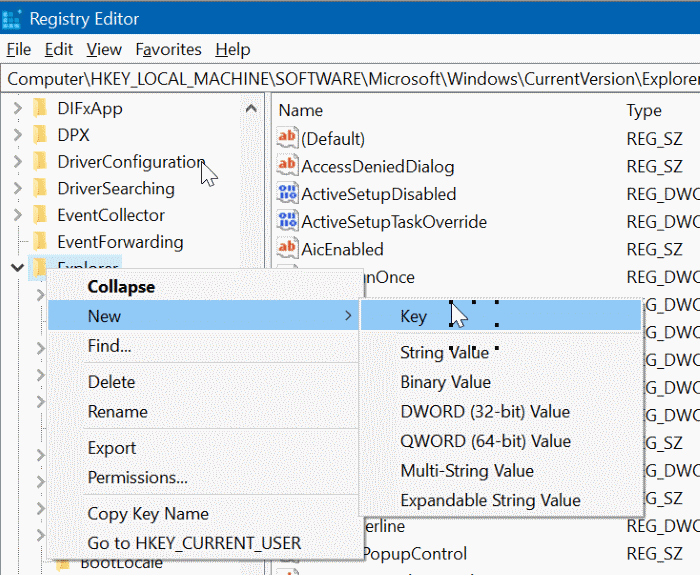Click the AccessDeniedDialog string icon
Image resolution: width=700 pixels, height=575 pixels.
pos(287,166)
